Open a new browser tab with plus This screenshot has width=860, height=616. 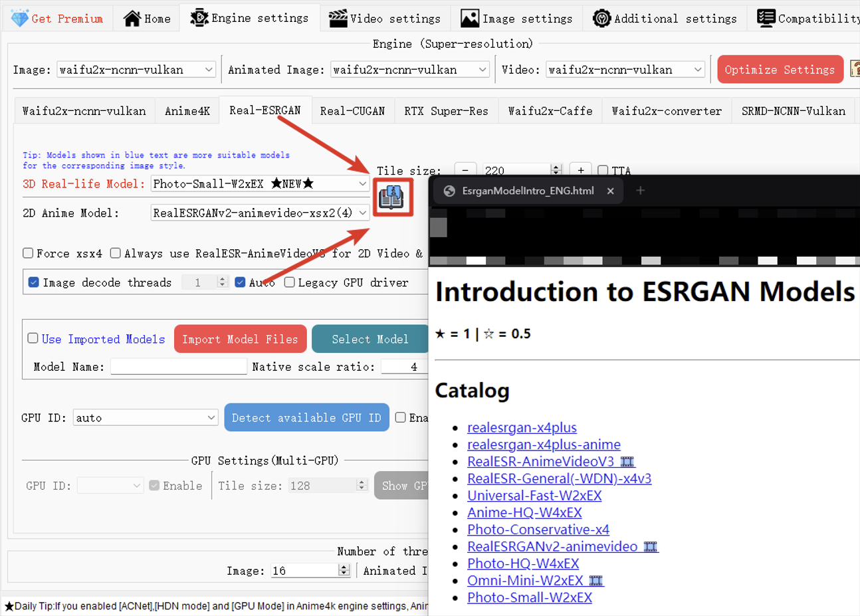(x=640, y=191)
